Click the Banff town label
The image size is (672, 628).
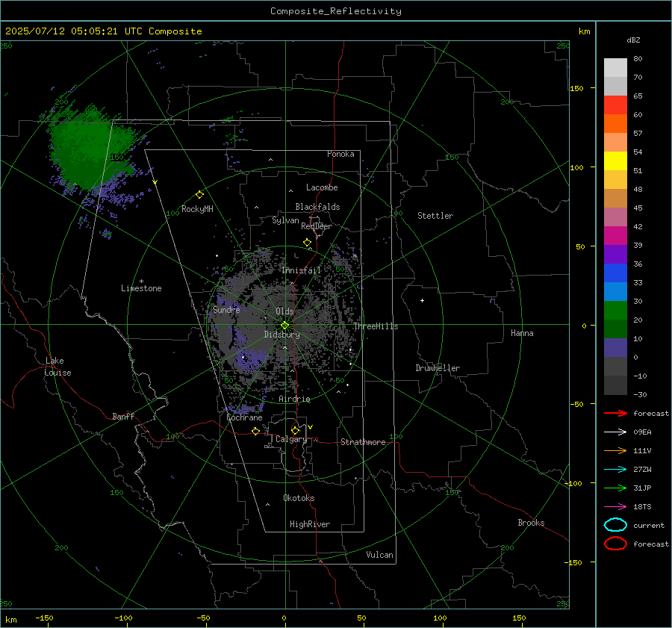pyautogui.click(x=123, y=416)
